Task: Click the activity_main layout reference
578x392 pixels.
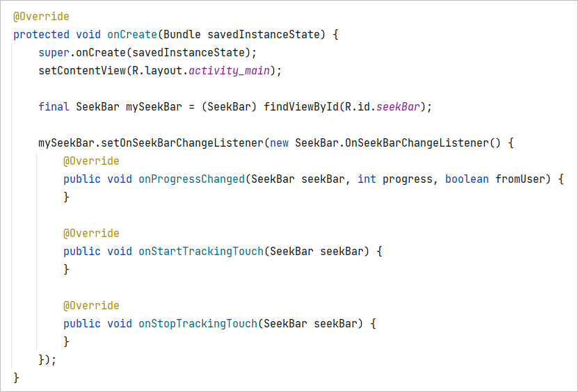Action: click(x=230, y=71)
